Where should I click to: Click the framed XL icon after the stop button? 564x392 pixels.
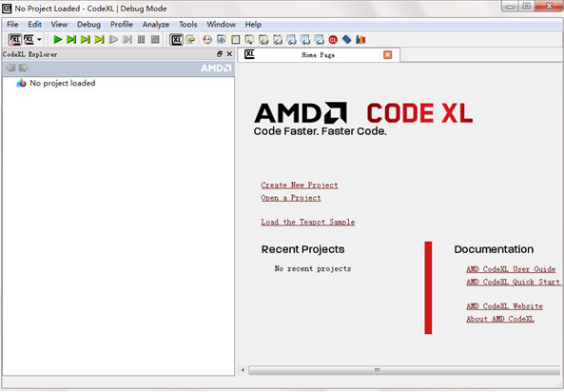[176, 40]
